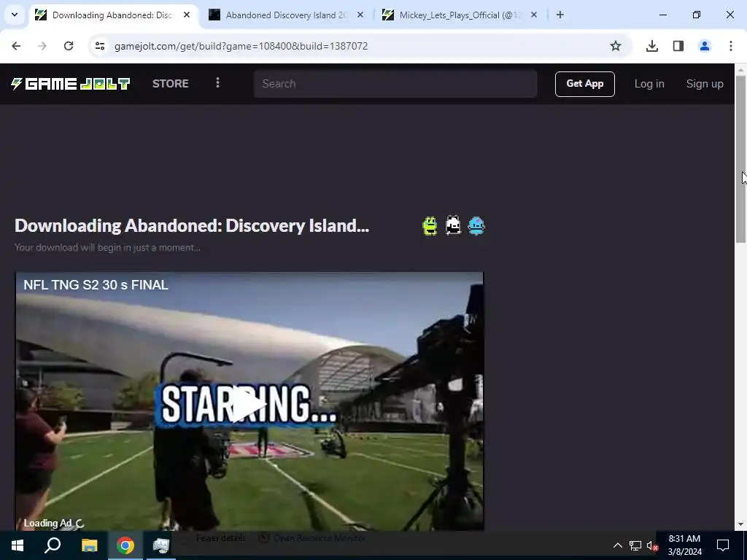
Task: View site information for gamejolt.com
Action: click(x=99, y=46)
